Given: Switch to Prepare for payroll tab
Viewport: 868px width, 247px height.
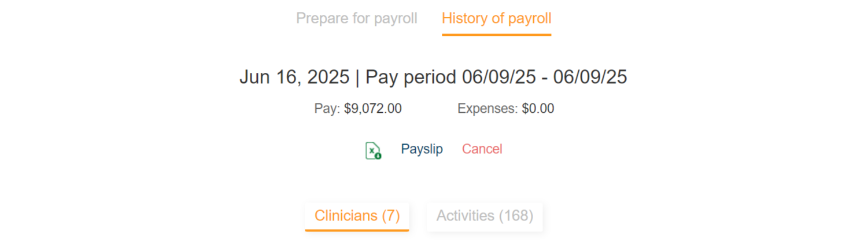Looking at the screenshot, I should (356, 19).
